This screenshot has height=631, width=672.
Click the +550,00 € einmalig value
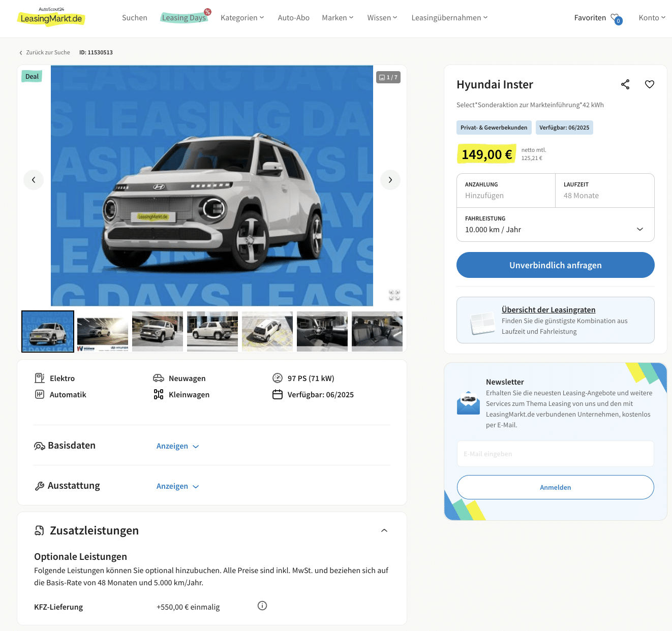click(188, 607)
